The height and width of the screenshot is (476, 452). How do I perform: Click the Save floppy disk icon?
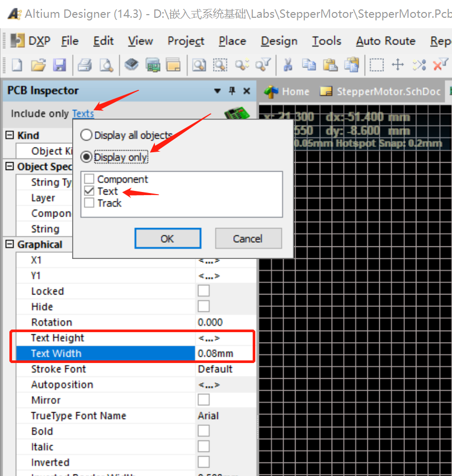pos(60,65)
